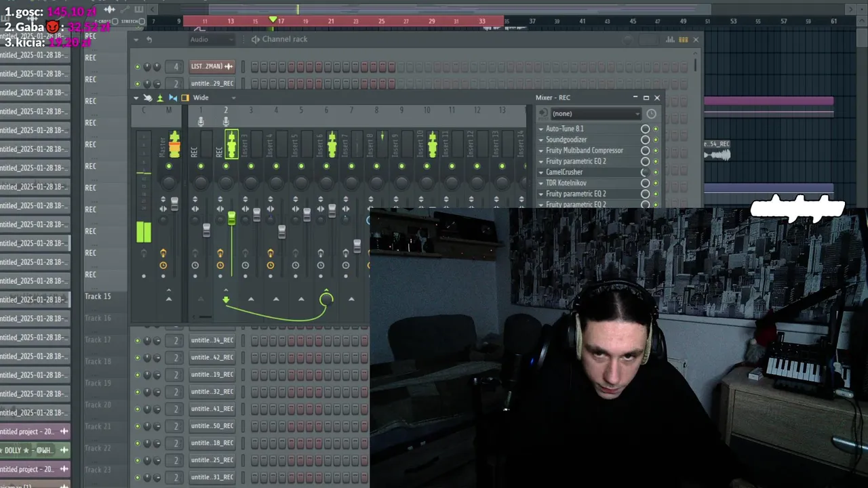
Task: Open the Soundgoodizer slot menu arrow
Action: pos(541,140)
